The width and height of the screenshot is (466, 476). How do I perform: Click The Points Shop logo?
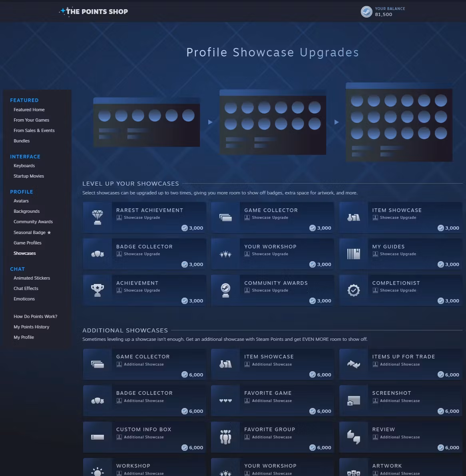94,12
